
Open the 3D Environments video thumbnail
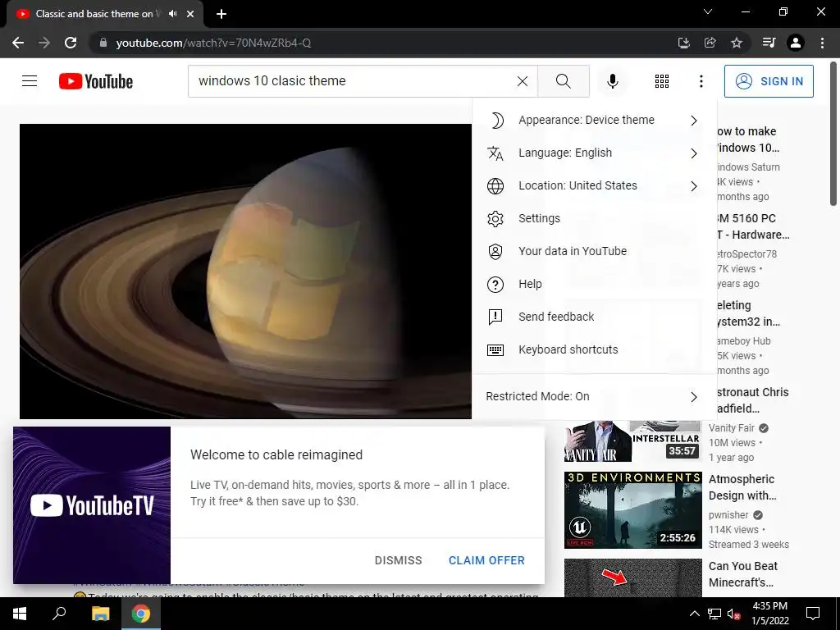(x=632, y=510)
